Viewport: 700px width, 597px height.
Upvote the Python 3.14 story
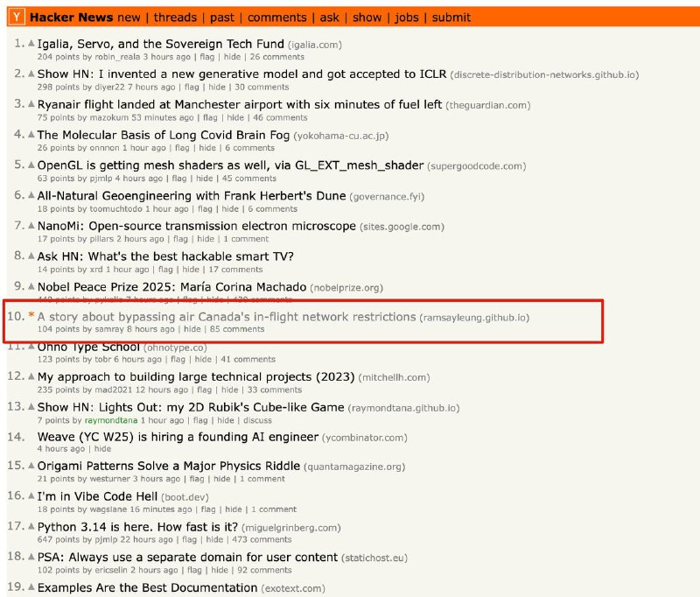(31, 526)
